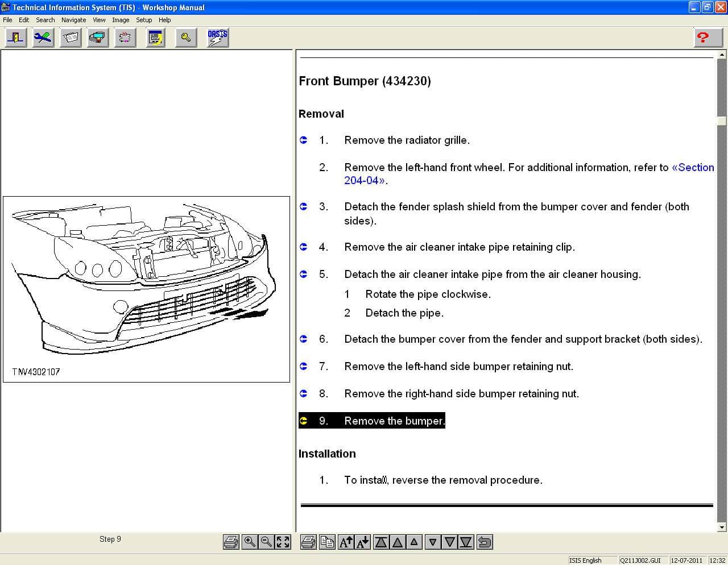
Task: Open the Navigate menu
Action: [x=74, y=20]
